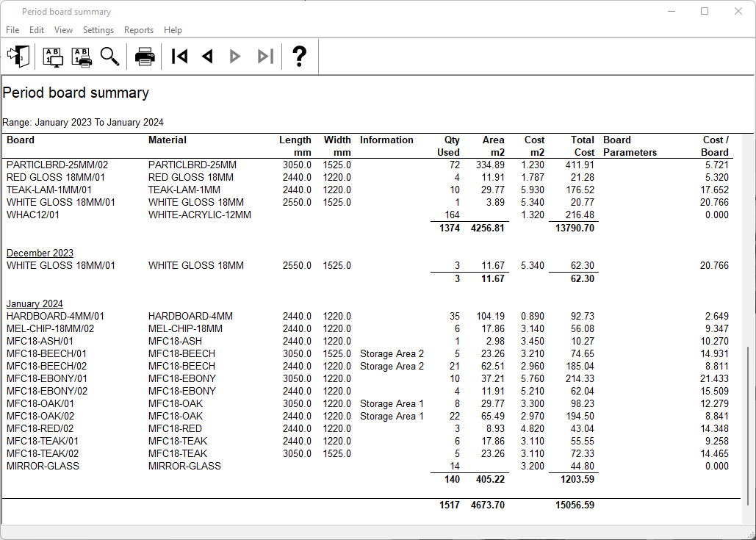Click the Board Parameters column header
Viewport: 756px width, 540px height.
point(630,146)
